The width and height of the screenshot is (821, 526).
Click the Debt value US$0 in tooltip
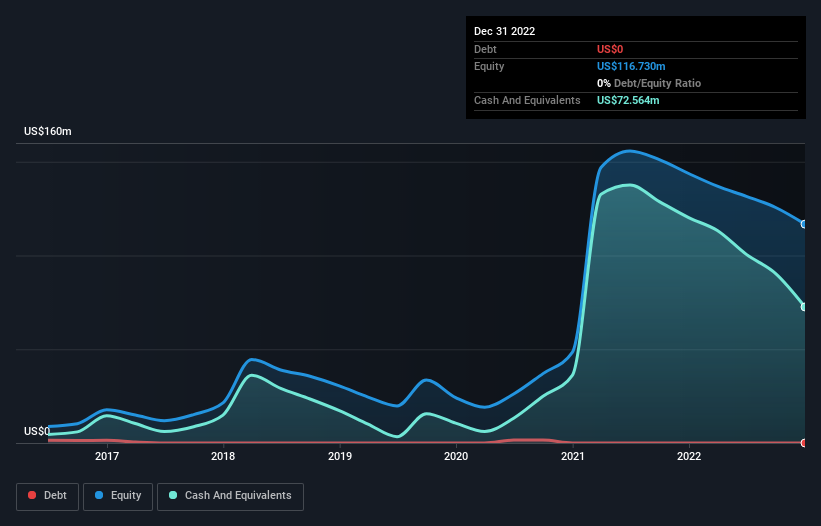point(610,49)
